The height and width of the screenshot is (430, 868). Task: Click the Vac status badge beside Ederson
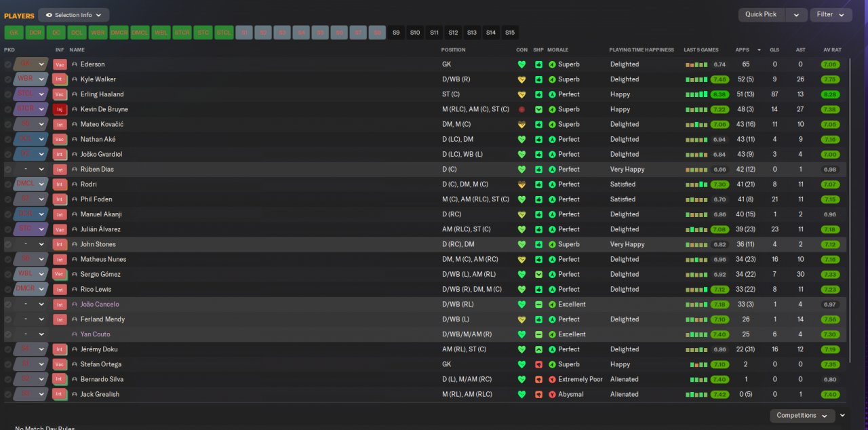(60, 64)
